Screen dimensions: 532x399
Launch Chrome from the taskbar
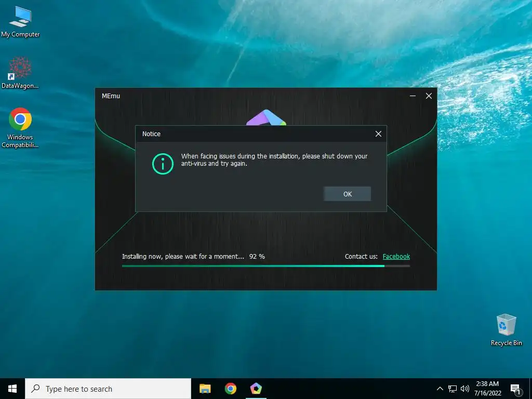pos(230,389)
